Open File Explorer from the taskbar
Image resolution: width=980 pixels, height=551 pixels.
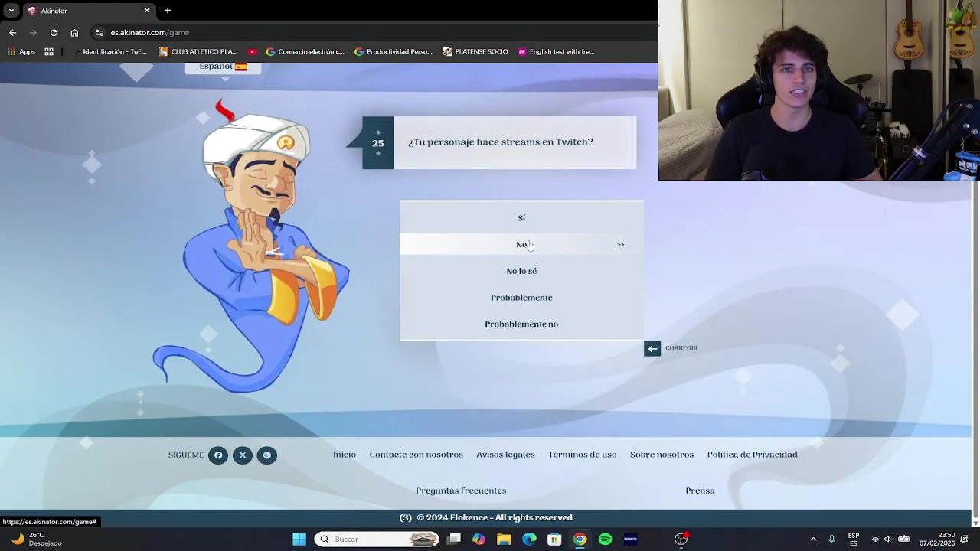[504, 540]
